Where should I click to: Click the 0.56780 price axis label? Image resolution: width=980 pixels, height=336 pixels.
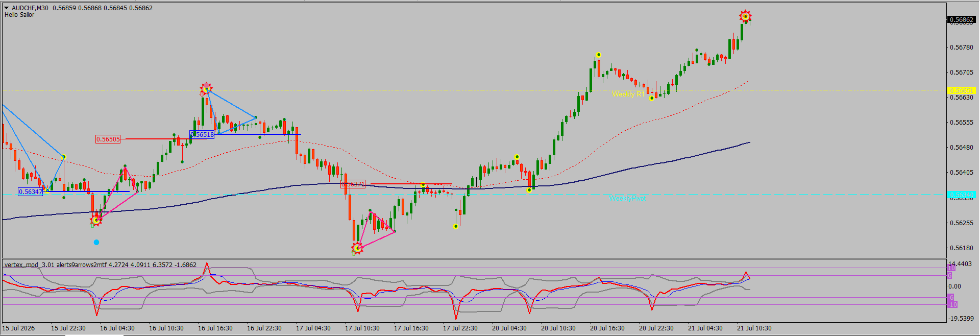click(x=962, y=47)
